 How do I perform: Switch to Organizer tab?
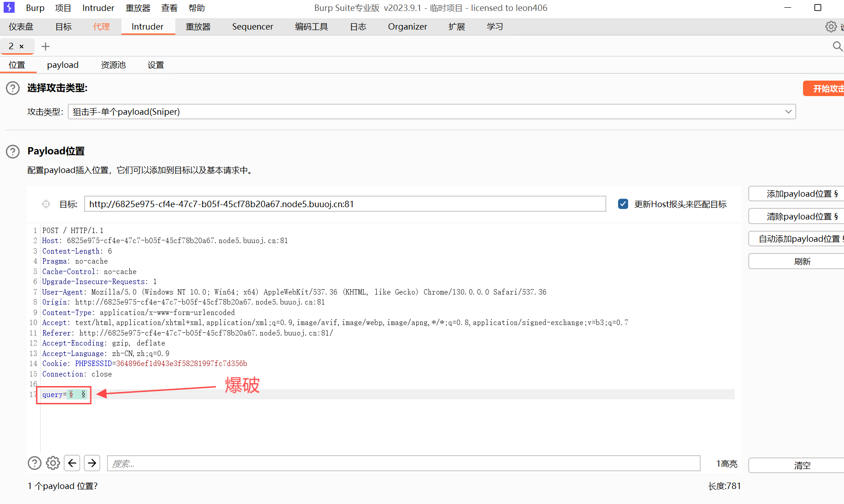pos(408,26)
